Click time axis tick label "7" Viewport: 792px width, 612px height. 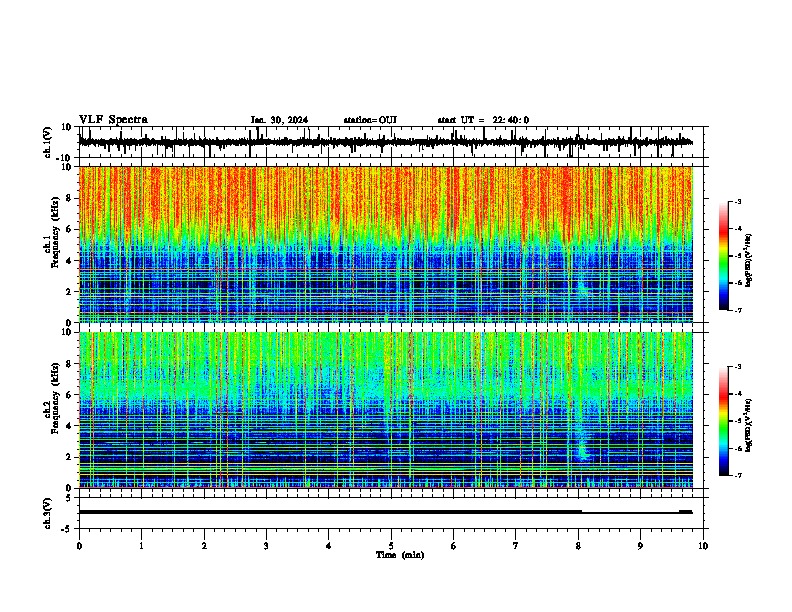click(x=516, y=546)
